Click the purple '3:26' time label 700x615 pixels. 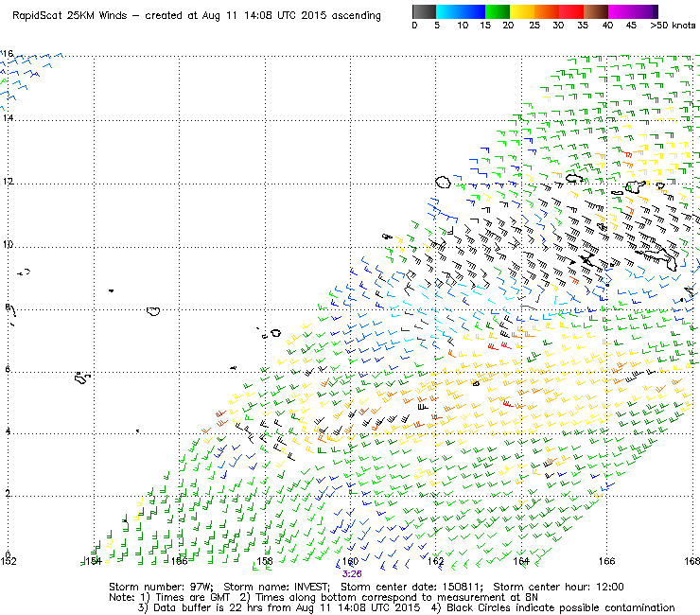352,573
